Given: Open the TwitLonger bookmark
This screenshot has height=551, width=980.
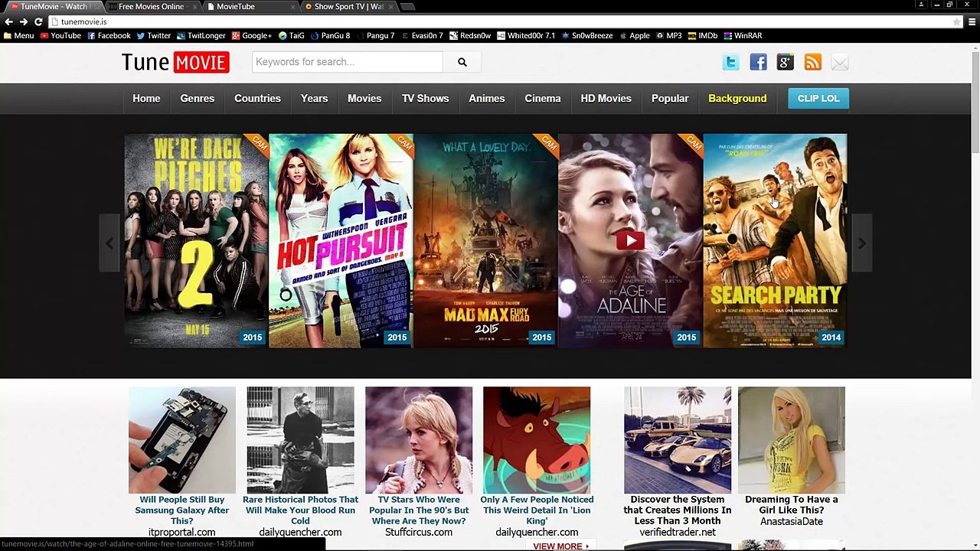Looking at the screenshot, I should coord(201,35).
